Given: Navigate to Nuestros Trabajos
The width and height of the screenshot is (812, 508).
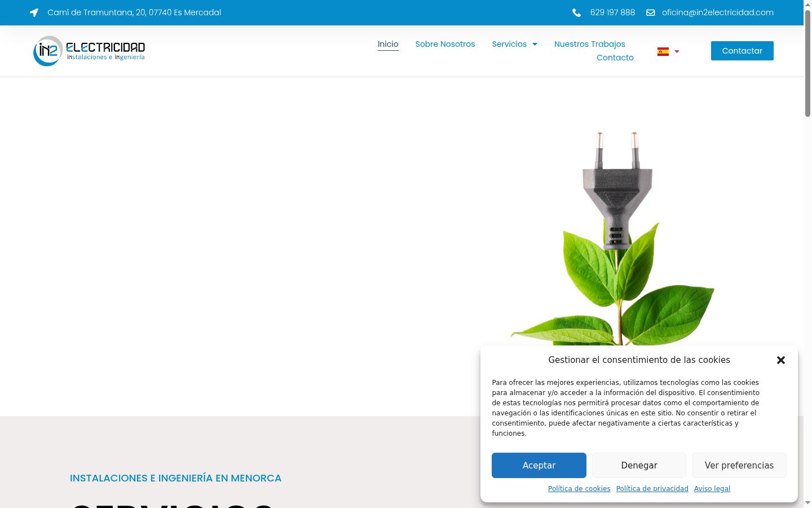Looking at the screenshot, I should click(590, 44).
